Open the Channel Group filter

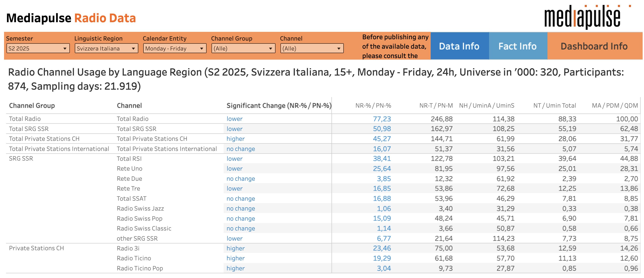click(x=243, y=48)
